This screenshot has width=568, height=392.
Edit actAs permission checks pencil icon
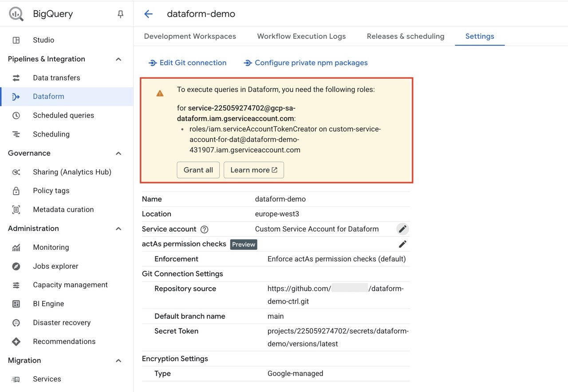[x=402, y=244]
